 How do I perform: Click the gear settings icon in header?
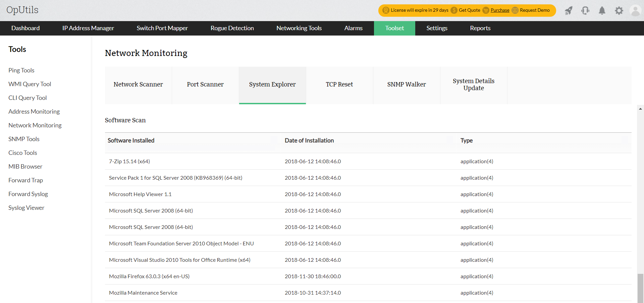pos(619,11)
